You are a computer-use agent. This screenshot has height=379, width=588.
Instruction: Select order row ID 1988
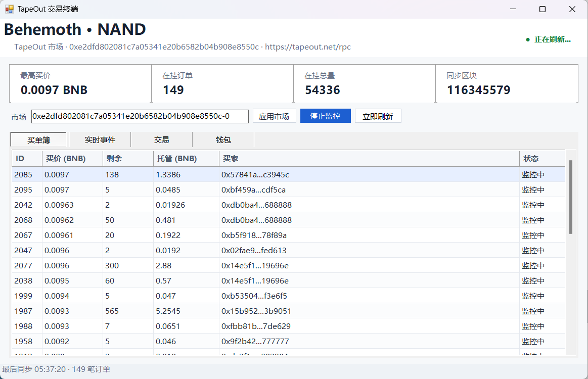[x=288, y=326]
